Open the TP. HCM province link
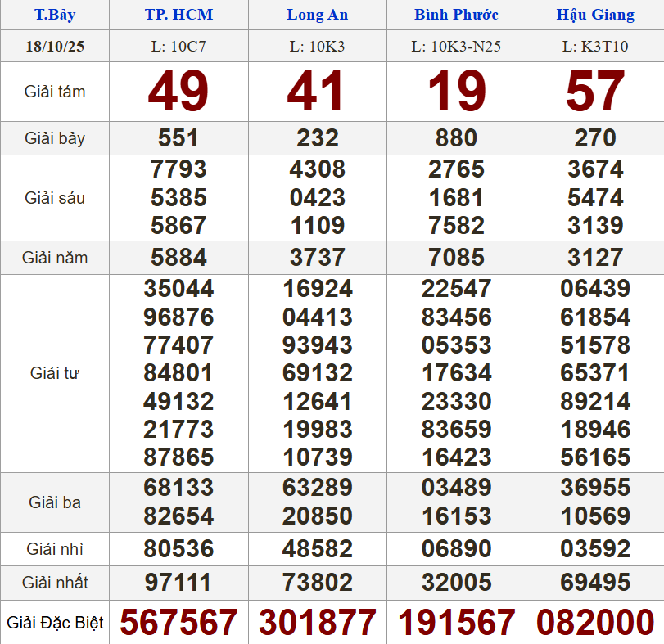The height and width of the screenshot is (644, 664). coord(178,15)
